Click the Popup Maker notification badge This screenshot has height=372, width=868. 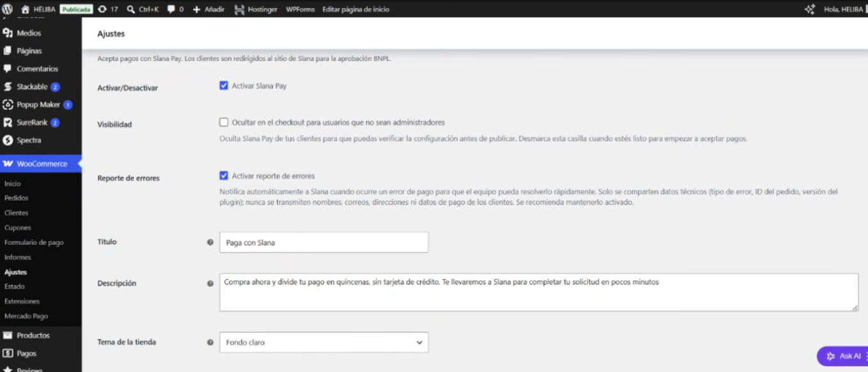pyautogui.click(x=67, y=104)
